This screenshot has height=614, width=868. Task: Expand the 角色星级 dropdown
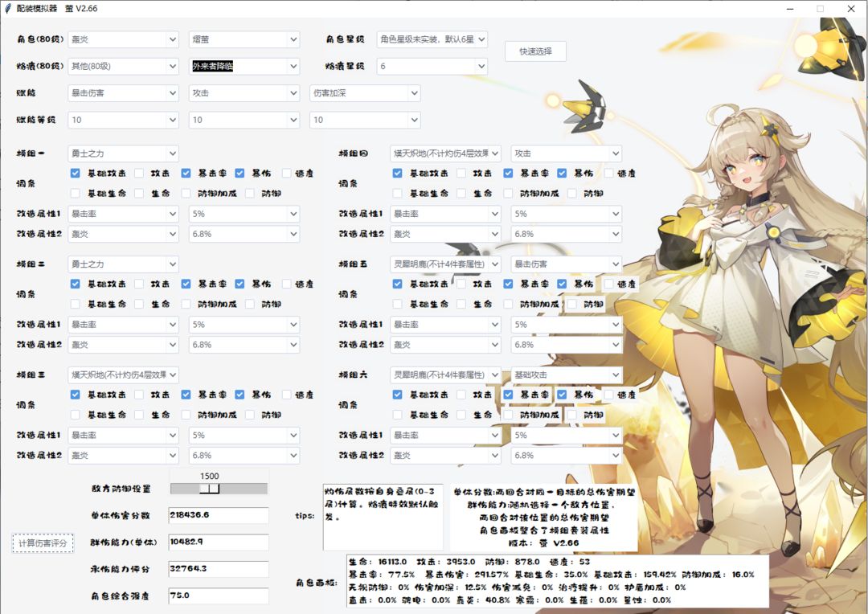pos(432,39)
